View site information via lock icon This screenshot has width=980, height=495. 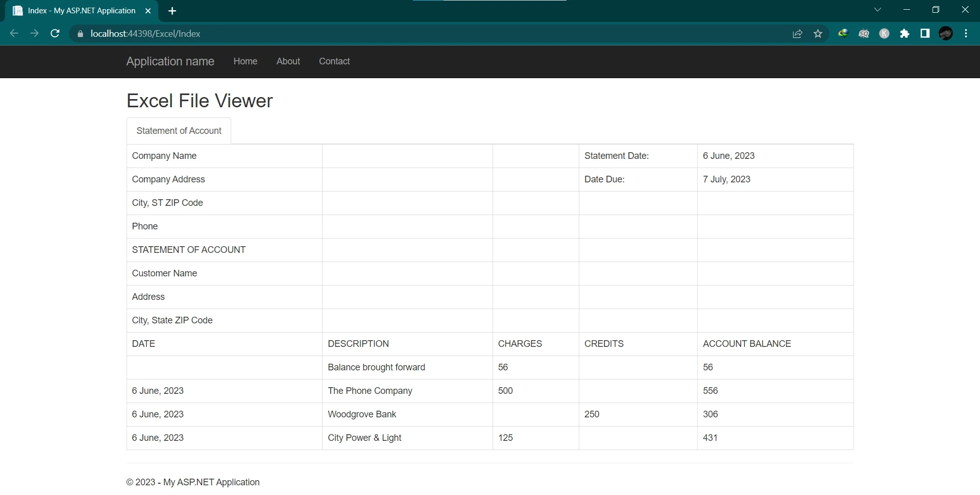pos(80,34)
